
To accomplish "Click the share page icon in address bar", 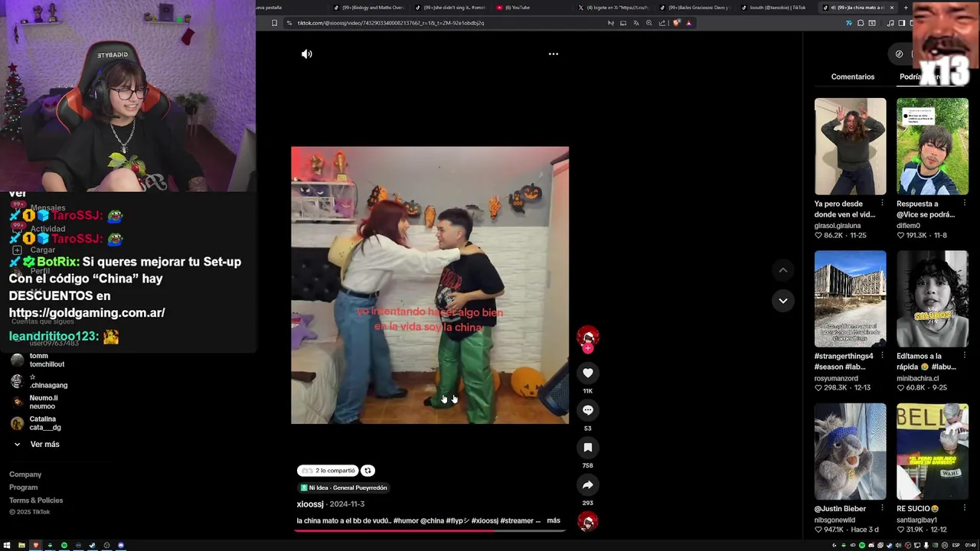I will [662, 23].
